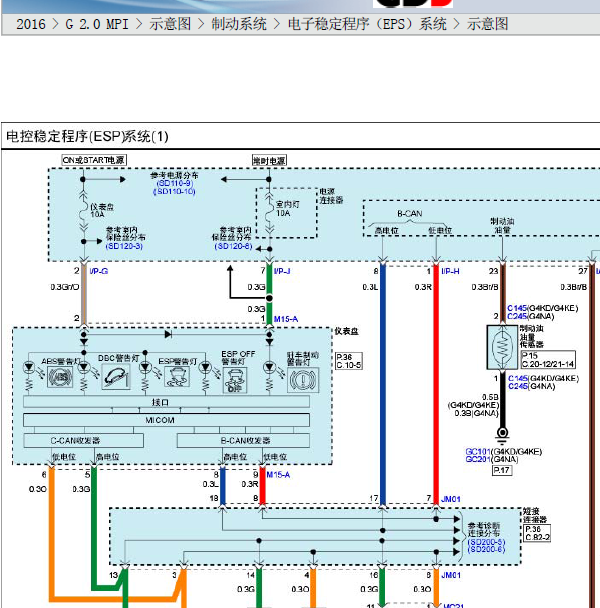Go to the 2016 breadcrumb

31,24
